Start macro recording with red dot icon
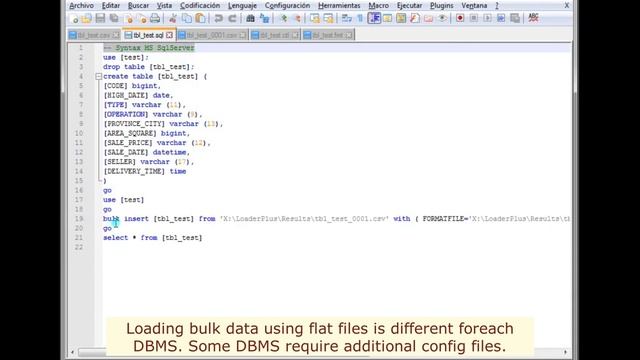Image resolution: width=640 pixels, height=360 pixels. point(460,18)
